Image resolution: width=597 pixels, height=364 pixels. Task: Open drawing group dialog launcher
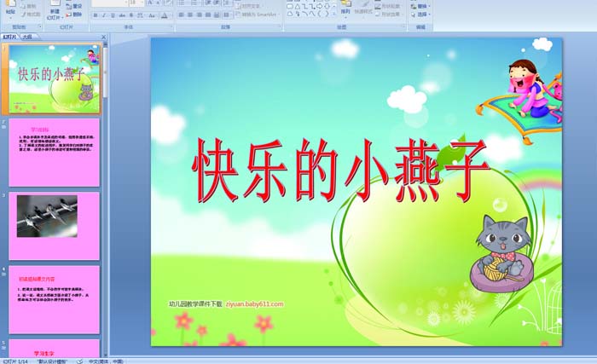(x=403, y=26)
